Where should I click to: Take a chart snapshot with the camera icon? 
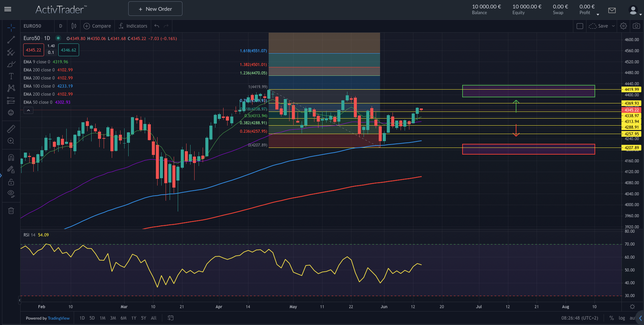point(636,26)
